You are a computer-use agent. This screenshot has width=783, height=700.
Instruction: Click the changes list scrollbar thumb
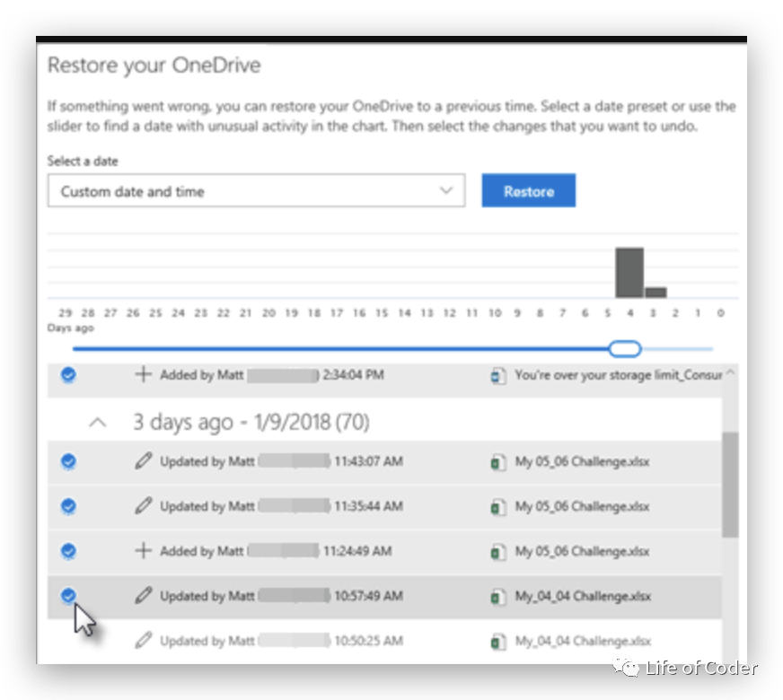[730, 485]
